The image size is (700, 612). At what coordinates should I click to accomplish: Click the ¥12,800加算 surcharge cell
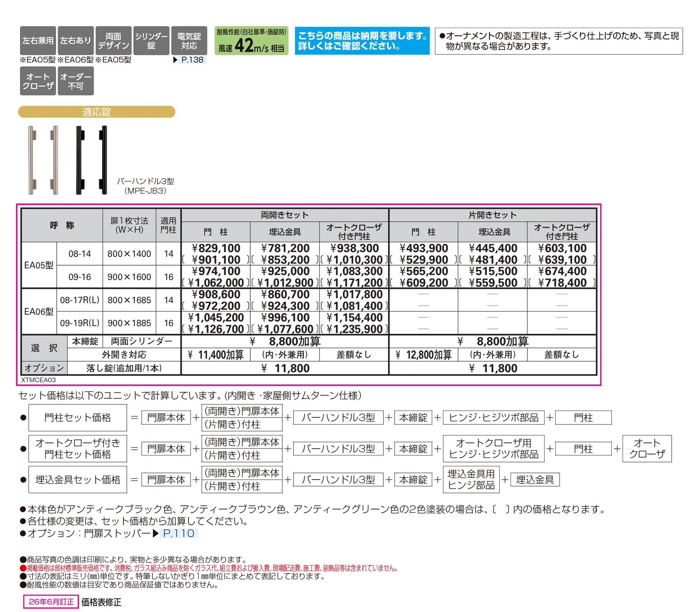tap(424, 355)
